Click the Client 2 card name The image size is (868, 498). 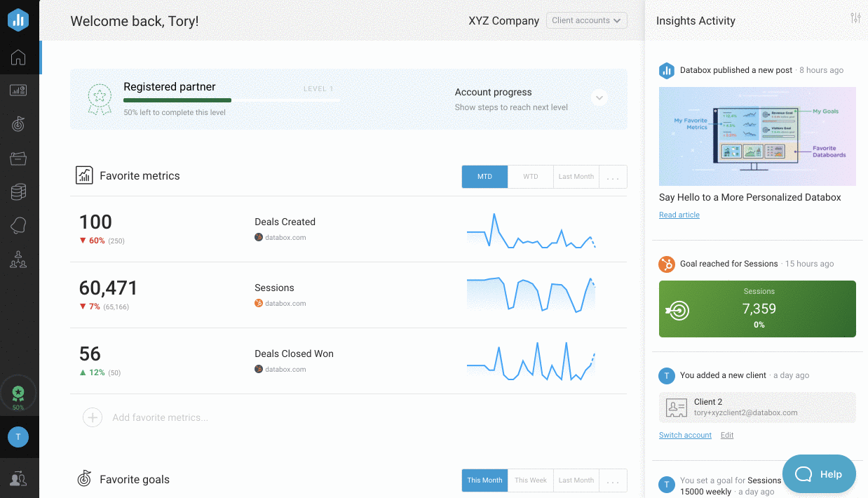tap(708, 402)
